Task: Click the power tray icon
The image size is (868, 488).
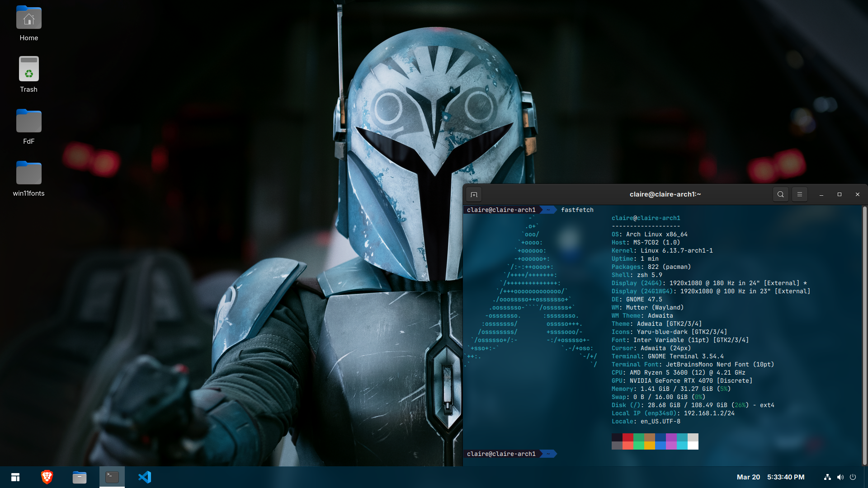Action: pyautogui.click(x=853, y=477)
